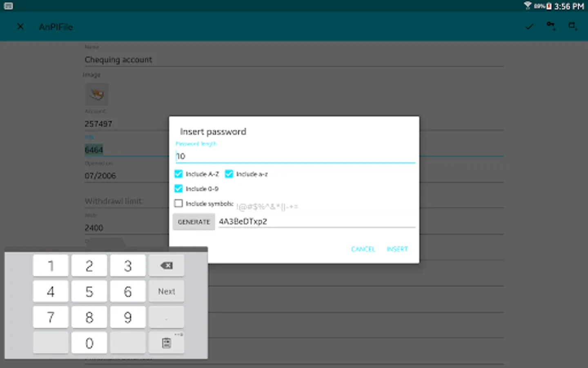Tap the 2 key on the keypad
This screenshot has width=588, height=368.
[x=89, y=266]
